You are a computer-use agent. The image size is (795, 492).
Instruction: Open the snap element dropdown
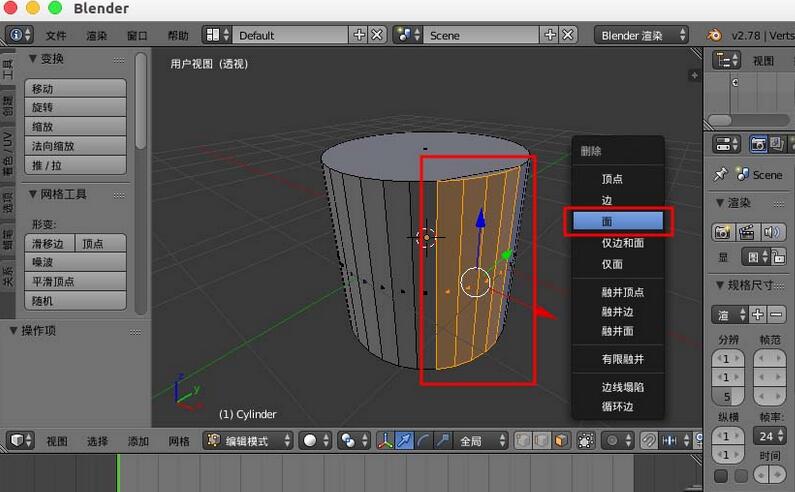pos(675,440)
